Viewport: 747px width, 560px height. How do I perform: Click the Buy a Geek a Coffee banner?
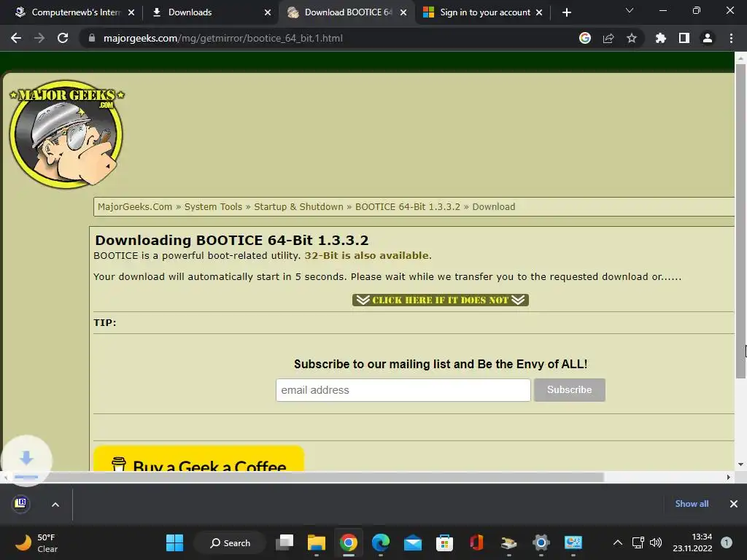click(x=198, y=459)
